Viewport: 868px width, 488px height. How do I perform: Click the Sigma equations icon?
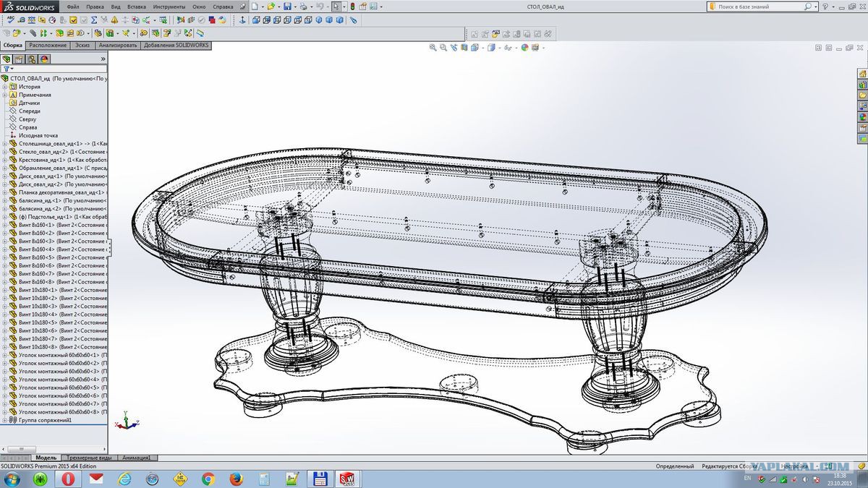click(x=93, y=20)
